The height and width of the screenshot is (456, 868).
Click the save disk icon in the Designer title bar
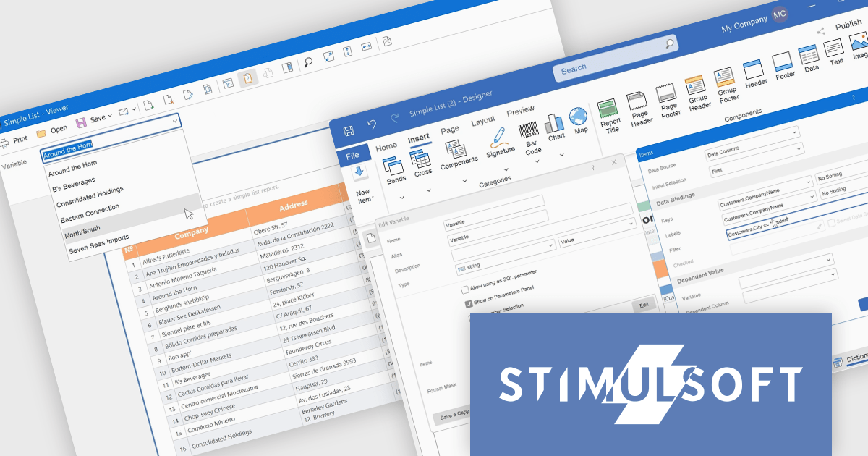349,131
